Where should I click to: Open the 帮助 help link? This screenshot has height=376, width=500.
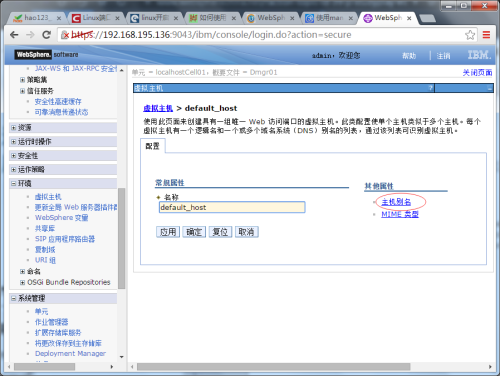tap(409, 56)
